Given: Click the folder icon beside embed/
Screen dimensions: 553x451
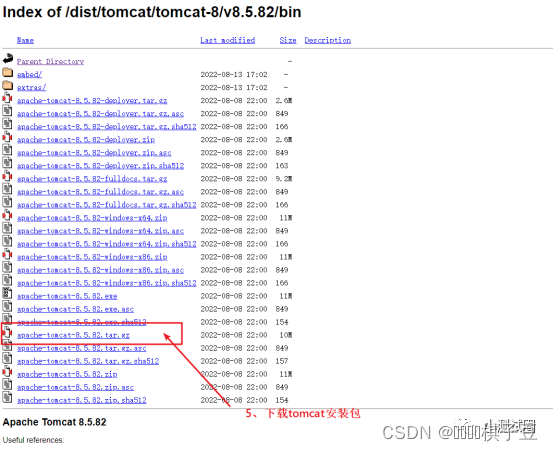Looking at the screenshot, I should pyautogui.click(x=7, y=72).
